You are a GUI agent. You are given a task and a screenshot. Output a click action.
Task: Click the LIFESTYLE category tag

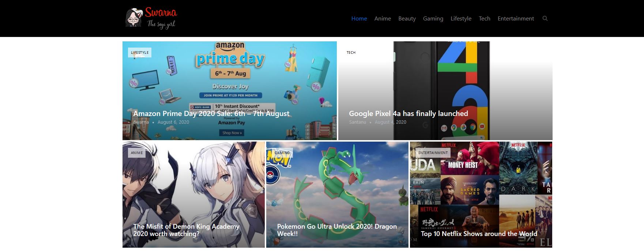click(140, 52)
